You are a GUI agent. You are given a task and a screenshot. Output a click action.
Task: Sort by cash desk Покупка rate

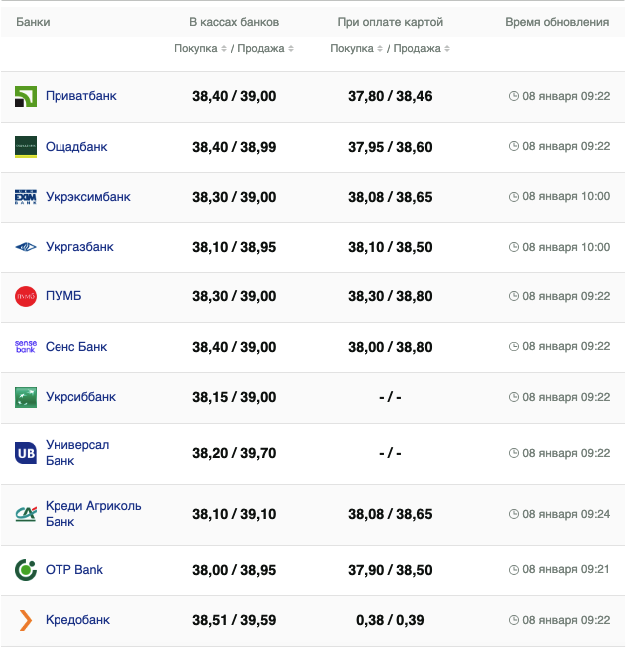(x=199, y=49)
